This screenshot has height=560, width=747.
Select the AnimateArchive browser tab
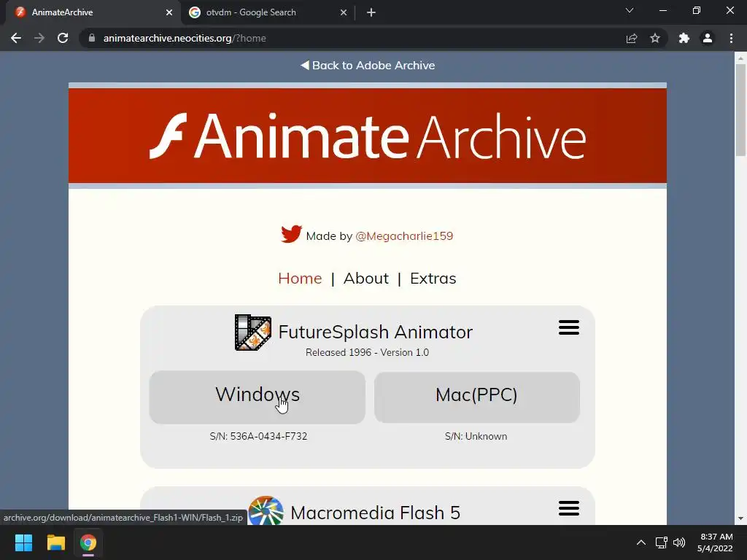(x=93, y=12)
